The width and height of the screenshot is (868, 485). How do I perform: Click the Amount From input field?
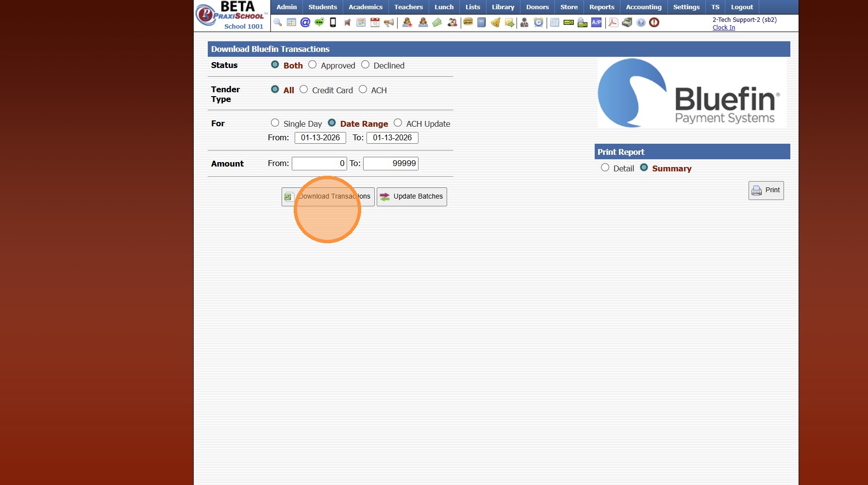coord(319,163)
